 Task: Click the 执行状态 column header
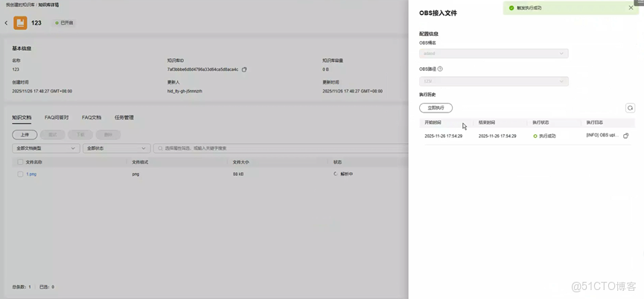coord(541,122)
